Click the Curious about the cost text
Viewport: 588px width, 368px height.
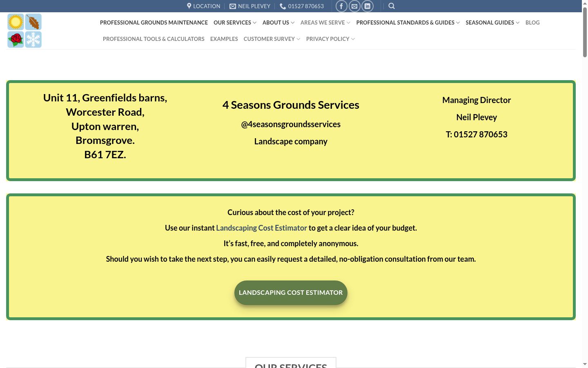point(291,212)
